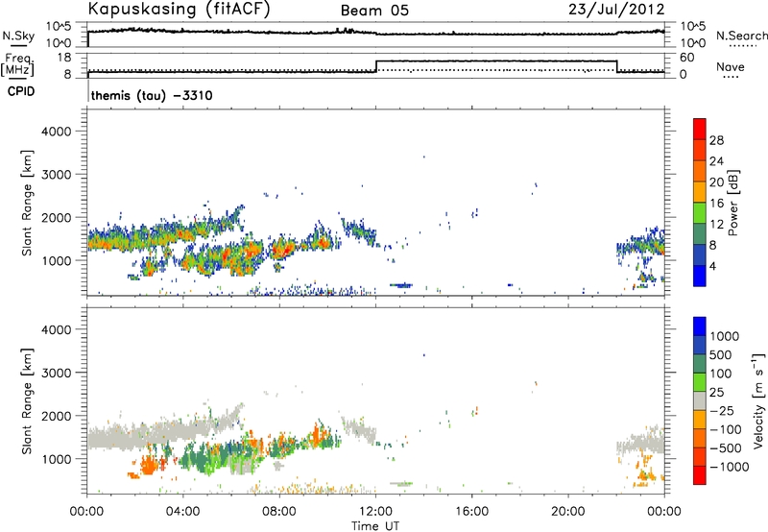Click the "28" power color bar label

point(716,140)
